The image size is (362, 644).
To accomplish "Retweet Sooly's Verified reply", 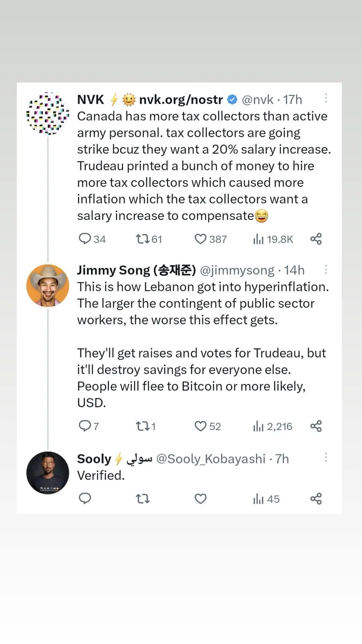I will click(142, 499).
